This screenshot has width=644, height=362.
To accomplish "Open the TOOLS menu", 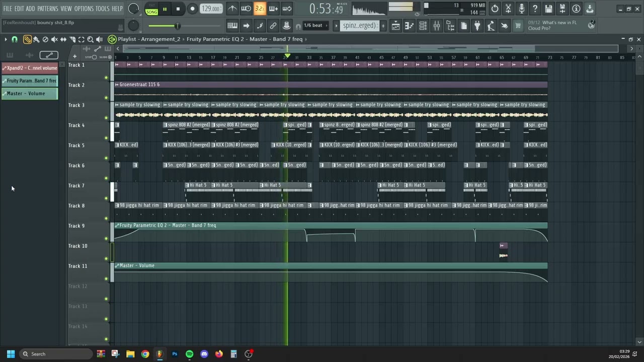I will pos(103,9).
